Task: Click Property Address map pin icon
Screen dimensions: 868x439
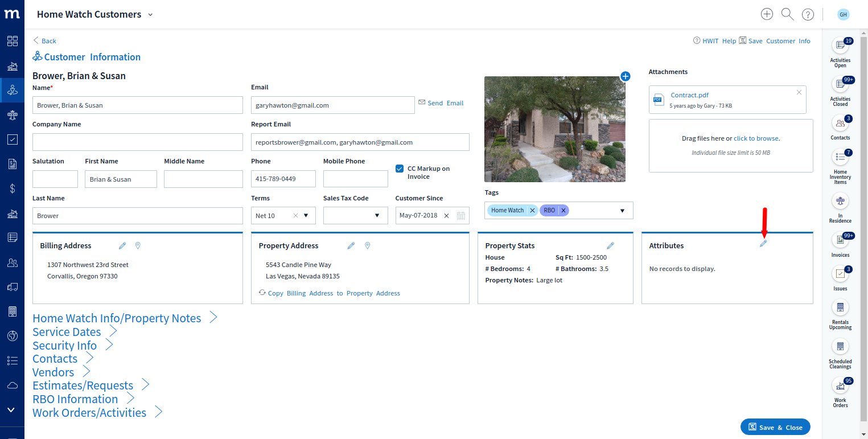Action: coord(368,245)
